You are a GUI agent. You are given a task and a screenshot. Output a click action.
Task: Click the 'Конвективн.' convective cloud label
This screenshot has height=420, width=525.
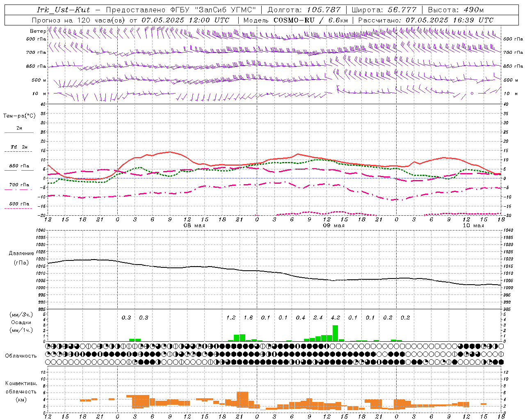(x=21, y=383)
